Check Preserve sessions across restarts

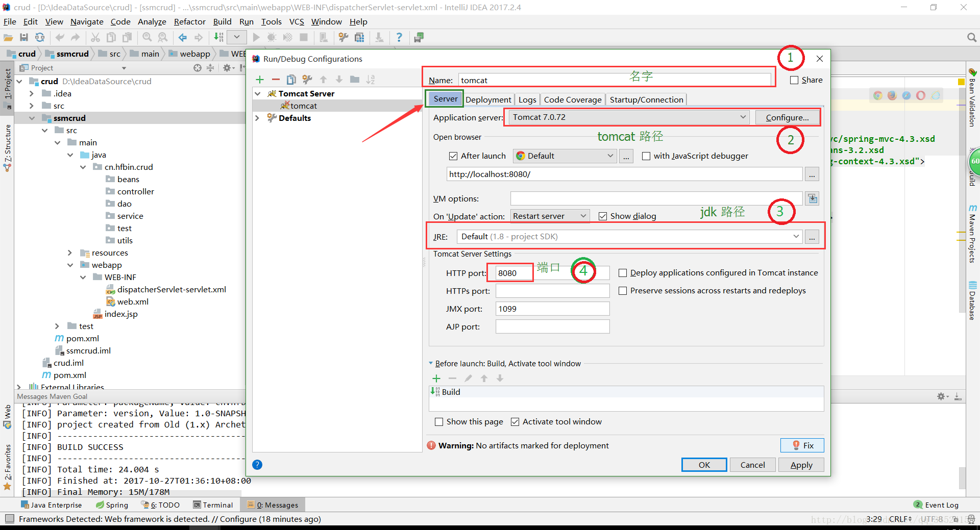click(x=623, y=291)
